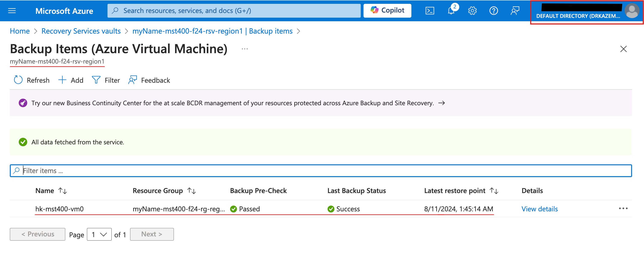This screenshot has width=644, height=270.
Task: Open Recovery Services vaults breadcrumb
Action: coord(81,31)
